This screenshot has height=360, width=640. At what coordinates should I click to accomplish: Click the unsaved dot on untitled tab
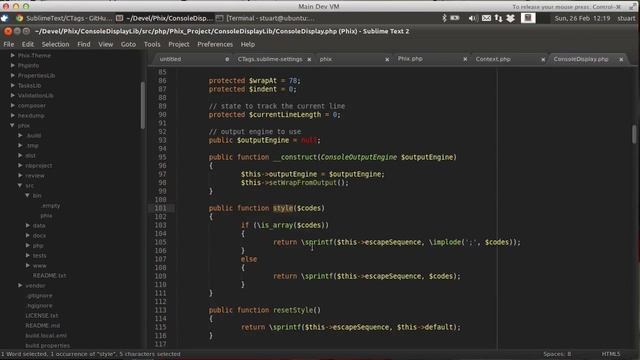coord(227,59)
